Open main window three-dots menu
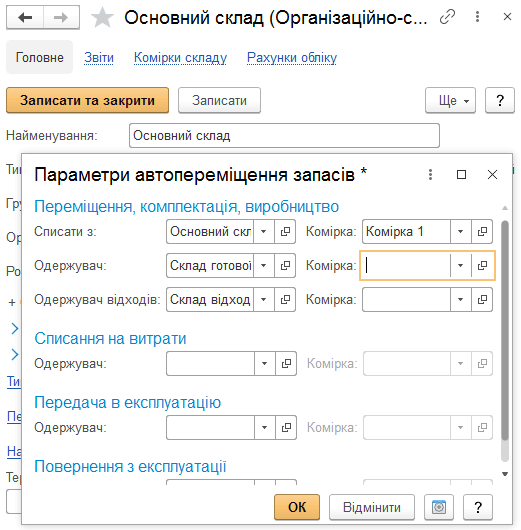The height and width of the screenshot is (530, 521). (477, 17)
